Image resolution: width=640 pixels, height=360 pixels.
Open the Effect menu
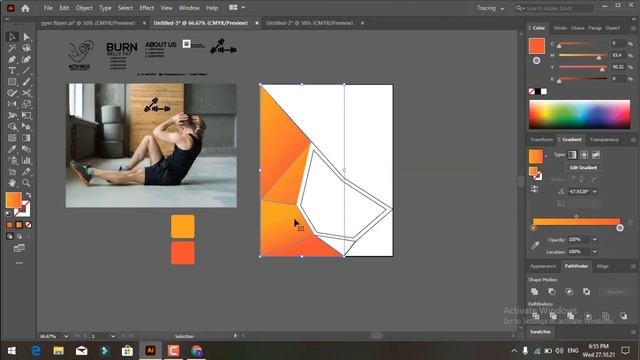click(147, 8)
